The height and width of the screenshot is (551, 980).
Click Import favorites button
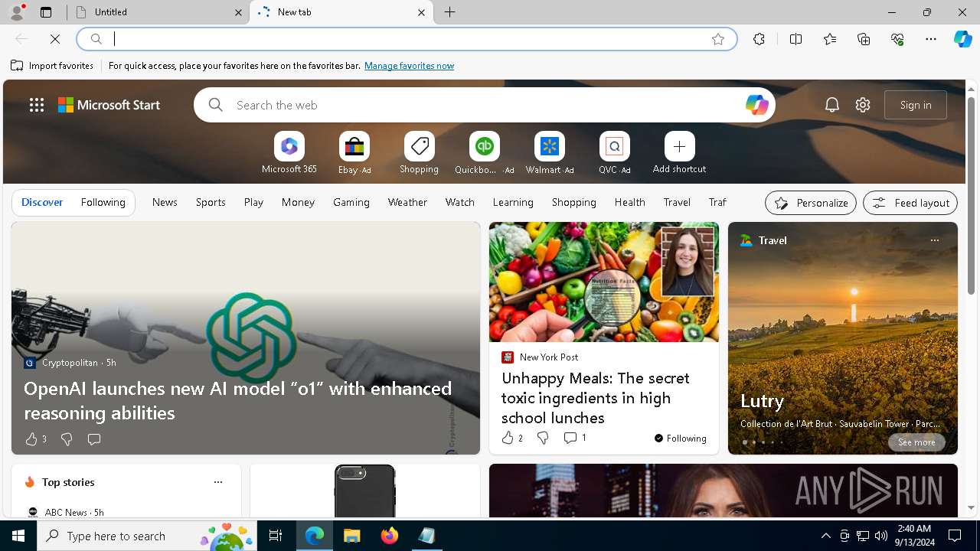52,66
